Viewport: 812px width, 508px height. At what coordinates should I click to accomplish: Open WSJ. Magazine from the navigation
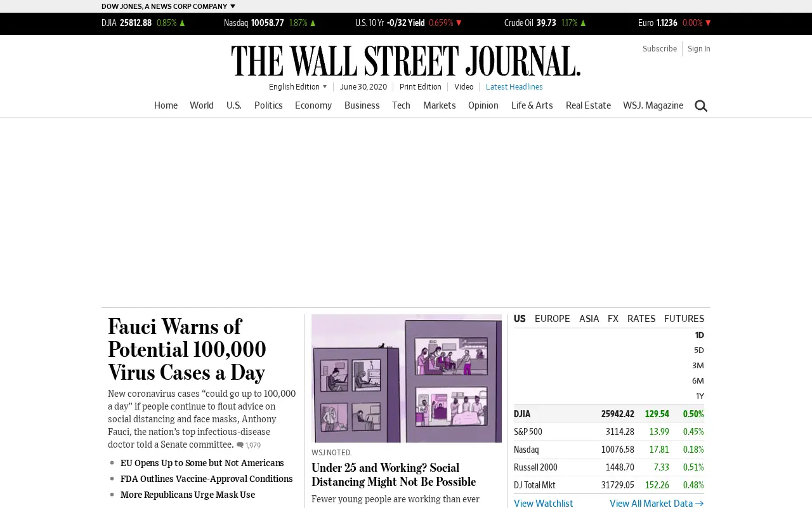[x=653, y=105]
